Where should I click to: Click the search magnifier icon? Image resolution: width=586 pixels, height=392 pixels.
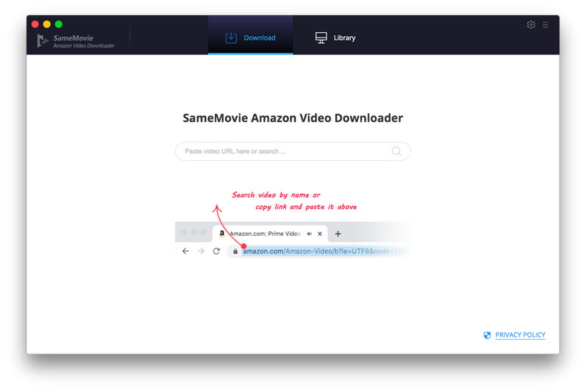pos(396,151)
